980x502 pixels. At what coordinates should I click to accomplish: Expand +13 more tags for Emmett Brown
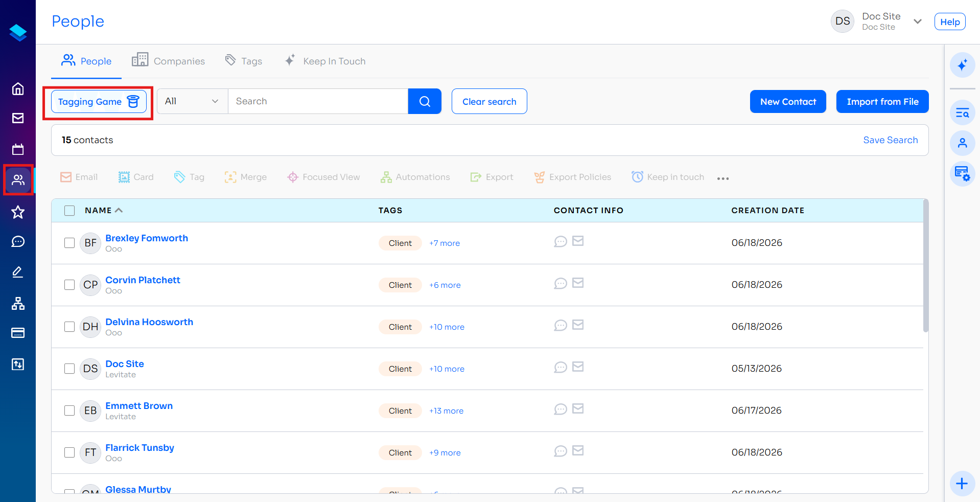[x=447, y=411]
